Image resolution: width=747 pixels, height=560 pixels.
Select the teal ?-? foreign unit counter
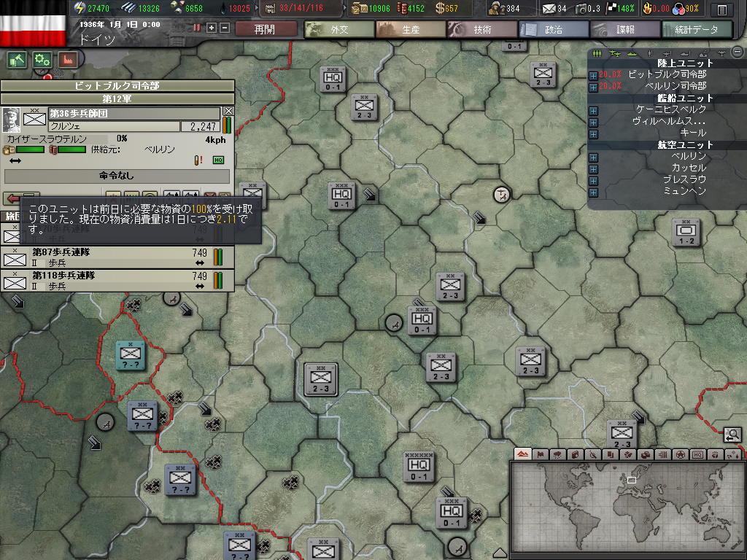tap(130, 356)
